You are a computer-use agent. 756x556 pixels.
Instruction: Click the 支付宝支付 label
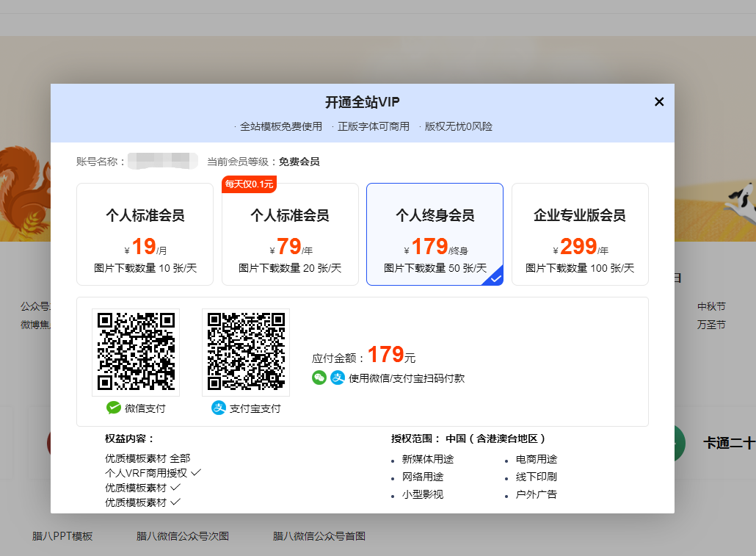click(x=255, y=408)
